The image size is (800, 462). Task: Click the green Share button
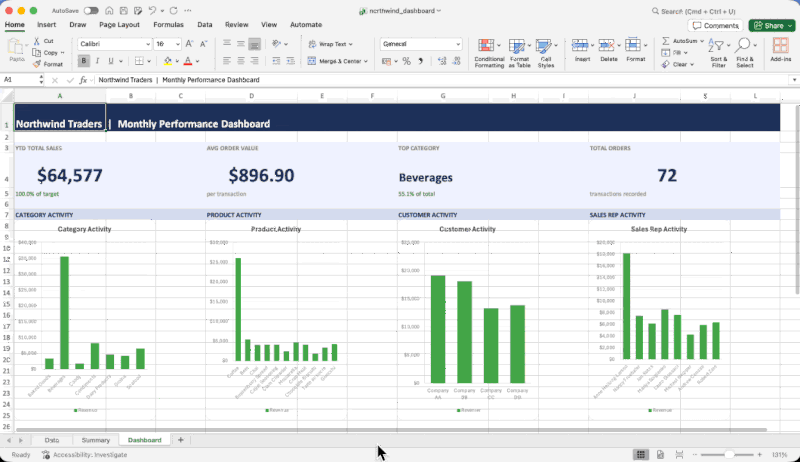point(772,25)
